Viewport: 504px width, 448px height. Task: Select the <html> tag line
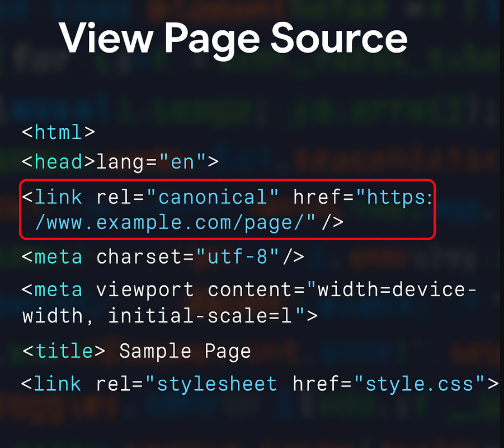click(58, 132)
